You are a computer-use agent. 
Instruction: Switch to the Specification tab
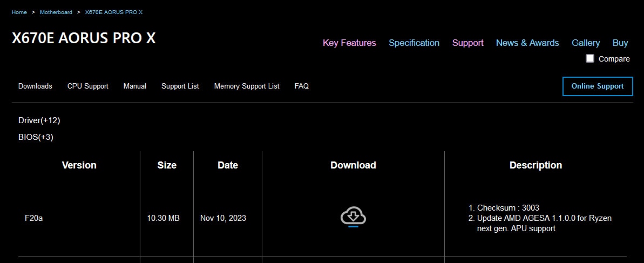click(414, 43)
